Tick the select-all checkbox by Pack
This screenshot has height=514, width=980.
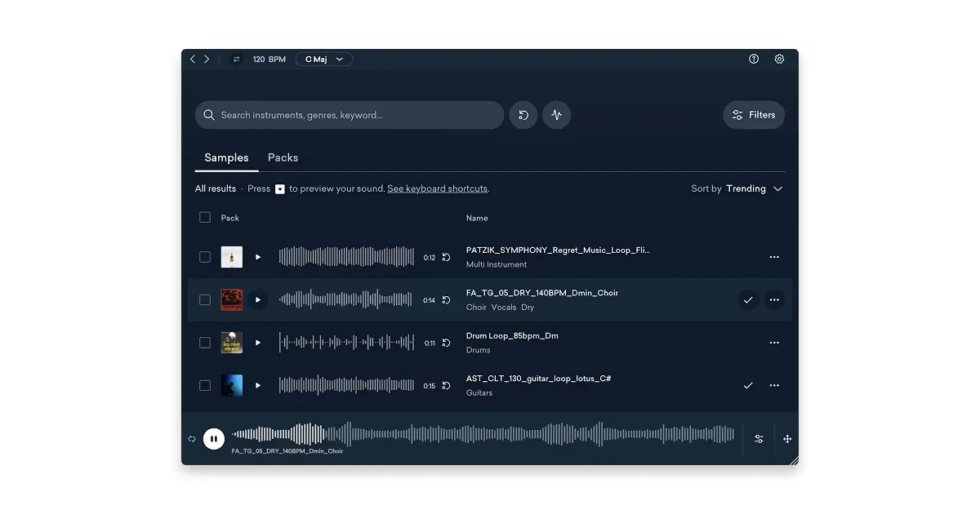[205, 217]
